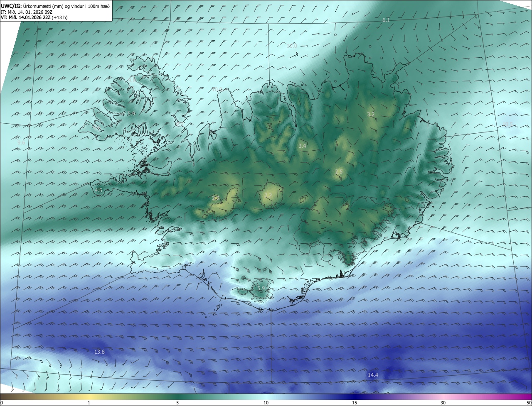
Task: Click the 5 tick on the color scale
Action: [177, 403]
